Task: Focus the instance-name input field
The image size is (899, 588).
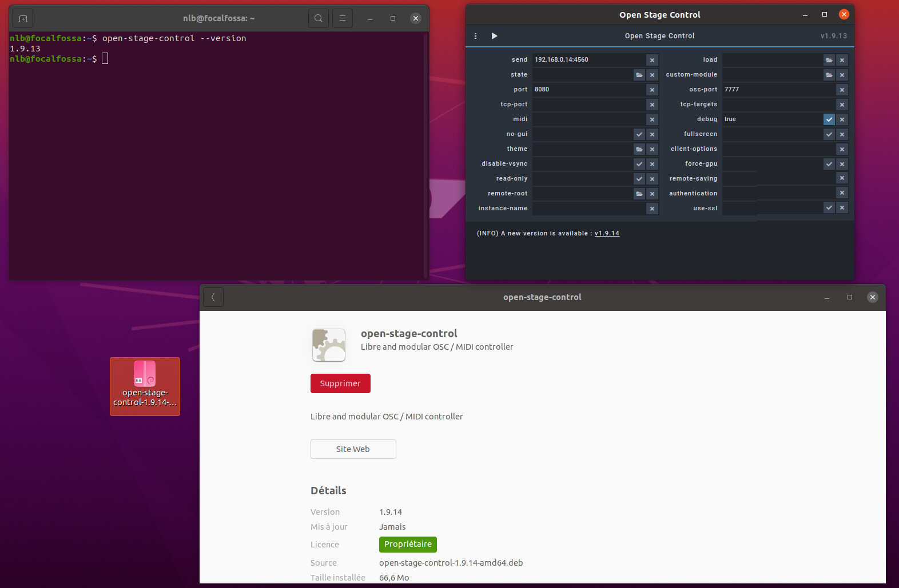Action: point(588,209)
